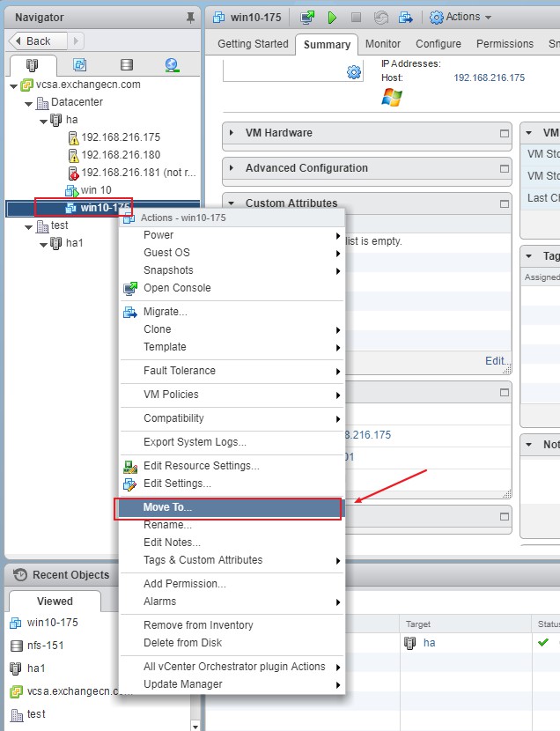Switch to the Configure tab
Image resolution: width=560 pixels, height=731 pixels.
pos(438,44)
